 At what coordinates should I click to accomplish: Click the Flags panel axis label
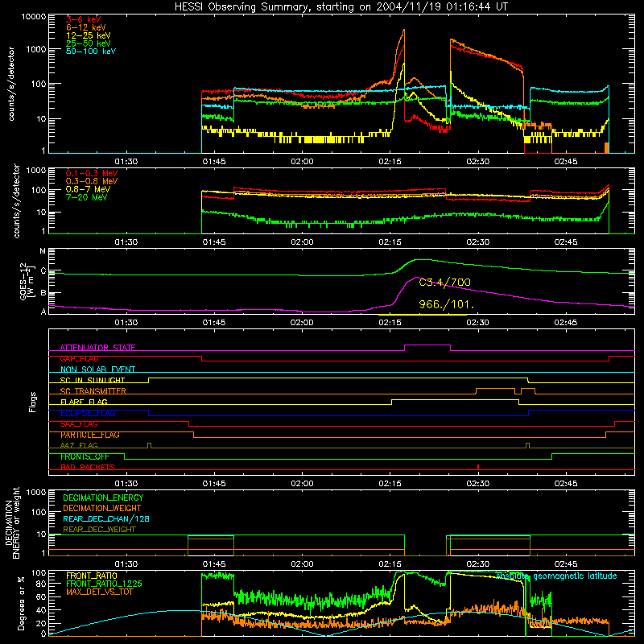click(32, 402)
